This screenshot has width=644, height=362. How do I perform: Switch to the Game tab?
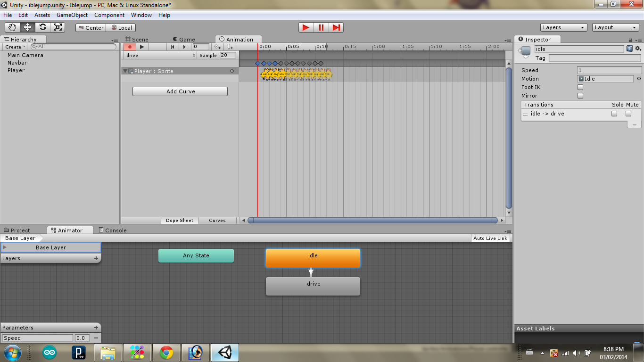[184, 40]
